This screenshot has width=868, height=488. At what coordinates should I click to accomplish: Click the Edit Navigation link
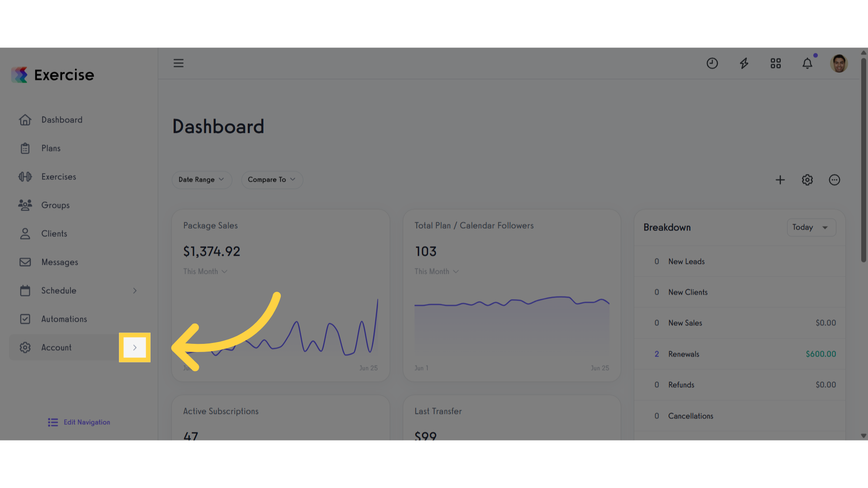click(87, 422)
